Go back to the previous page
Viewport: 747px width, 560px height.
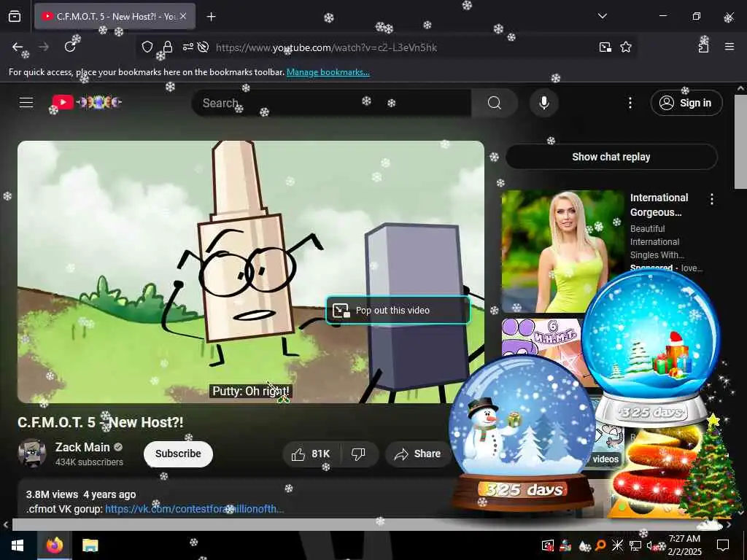coord(18,47)
